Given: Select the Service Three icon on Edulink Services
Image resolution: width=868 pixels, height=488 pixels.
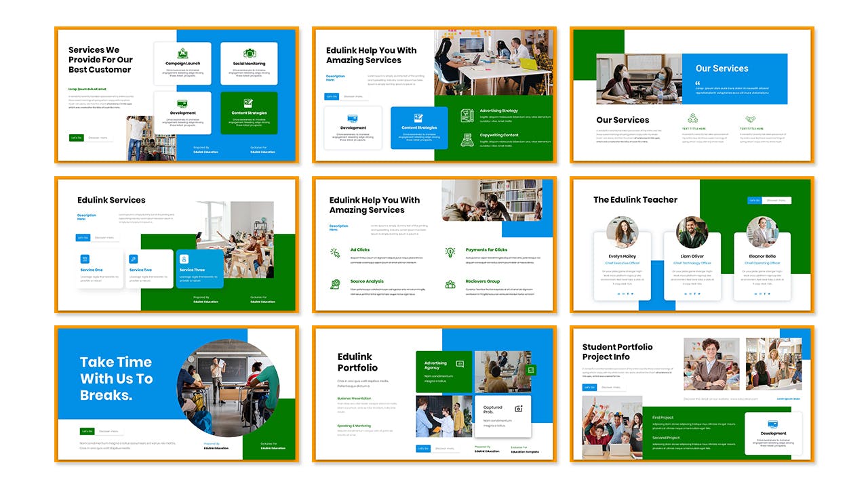Looking at the screenshot, I should (183, 258).
